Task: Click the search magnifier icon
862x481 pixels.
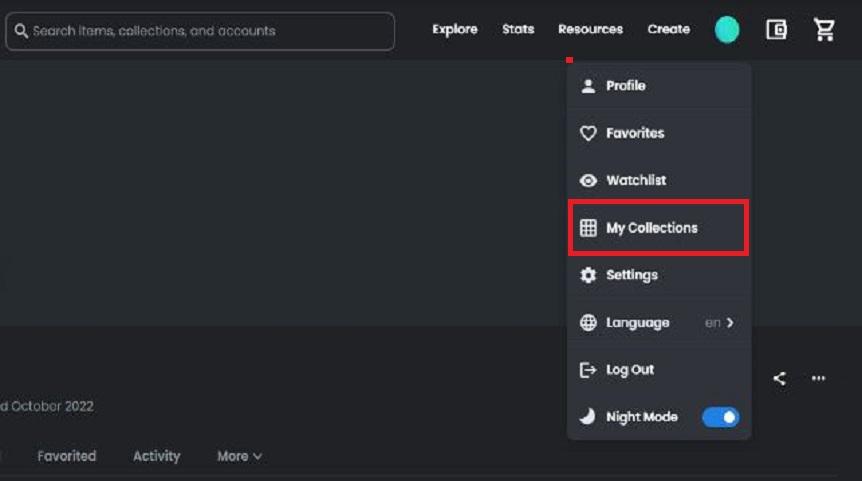Action: (x=21, y=31)
